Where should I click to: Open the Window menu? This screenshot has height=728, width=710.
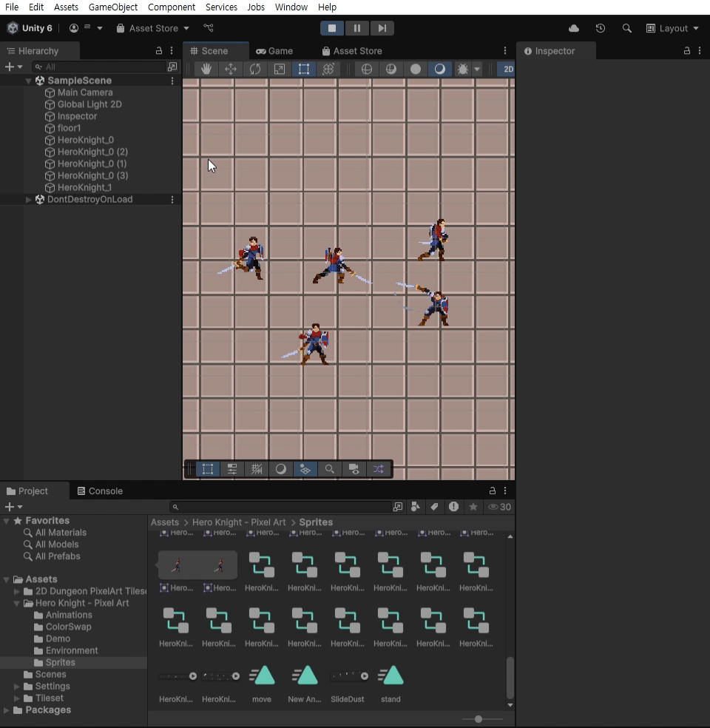point(291,7)
